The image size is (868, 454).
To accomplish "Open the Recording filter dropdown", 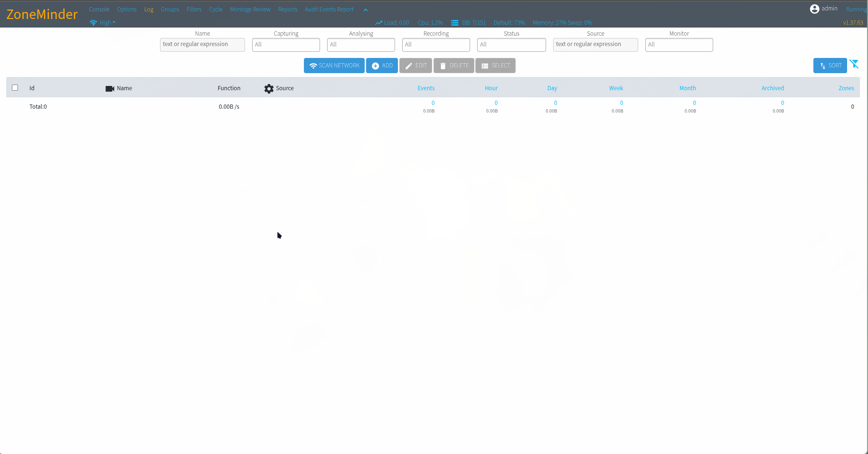I will point(436,45).
